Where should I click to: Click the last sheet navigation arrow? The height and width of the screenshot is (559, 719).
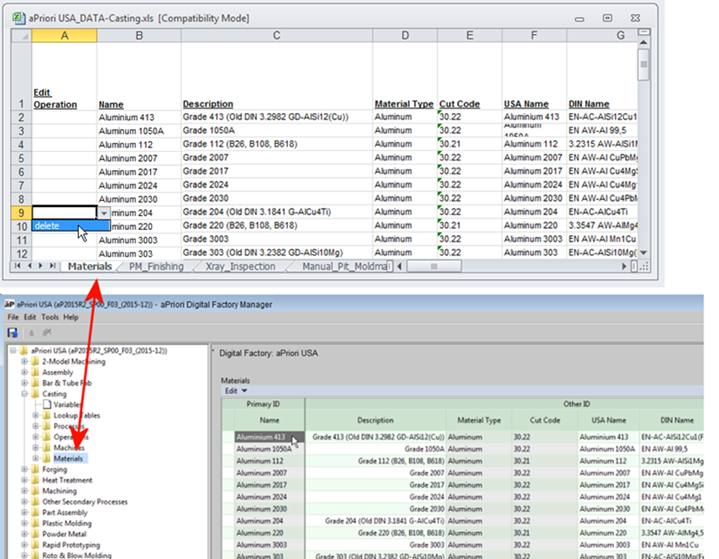[x=52, y=266]
